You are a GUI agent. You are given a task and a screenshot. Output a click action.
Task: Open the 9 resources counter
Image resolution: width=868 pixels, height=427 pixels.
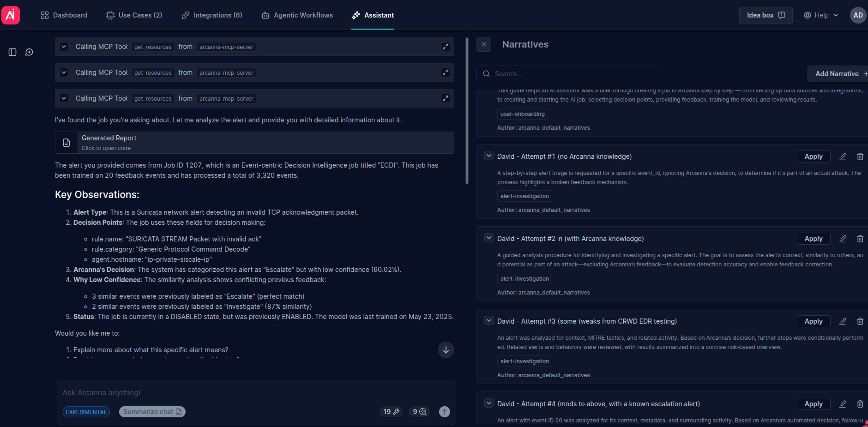419,412
